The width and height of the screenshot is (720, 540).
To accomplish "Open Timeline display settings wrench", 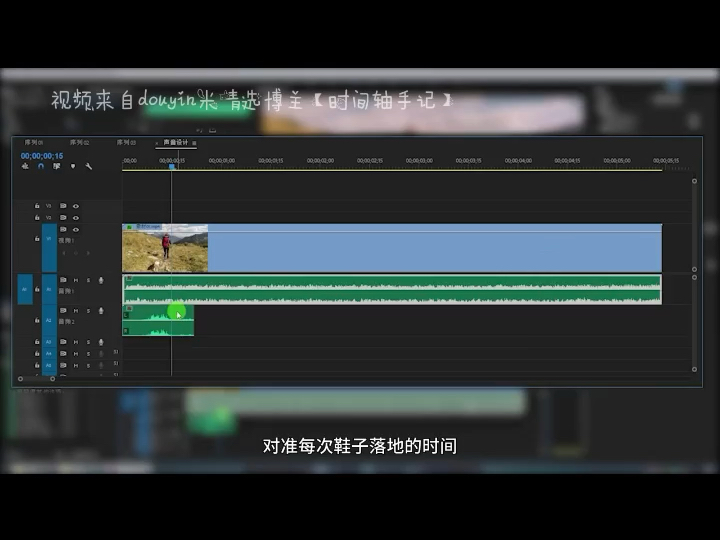I will (89, 166).
